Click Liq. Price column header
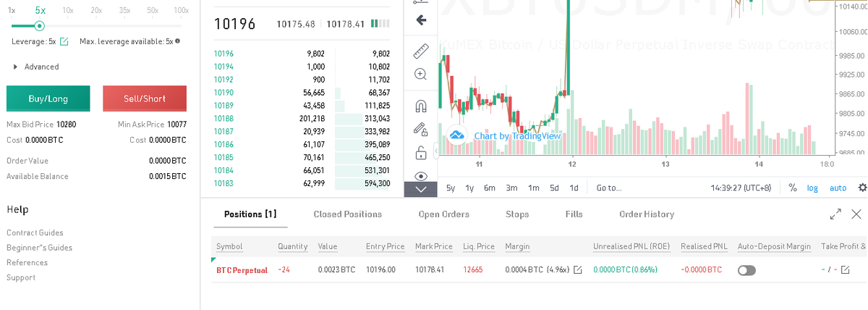Image resolution: width=868 pixels, height=310 pixels. pos(479,246)
